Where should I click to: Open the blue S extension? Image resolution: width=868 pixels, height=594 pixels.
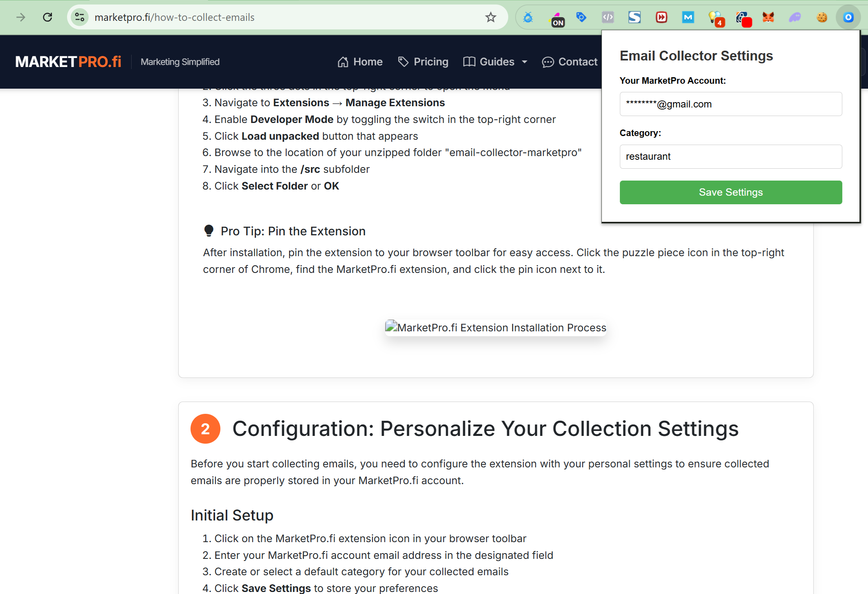635,17
